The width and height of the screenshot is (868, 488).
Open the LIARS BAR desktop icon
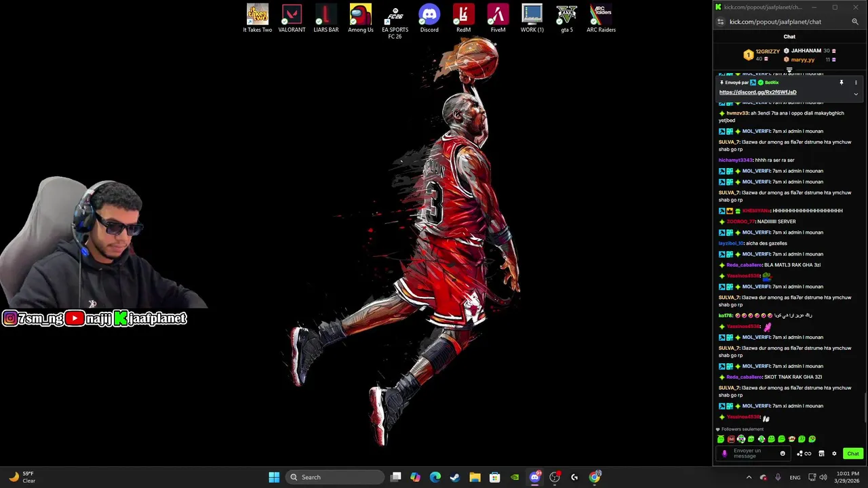pyautogui.click(x=326, y=18)
